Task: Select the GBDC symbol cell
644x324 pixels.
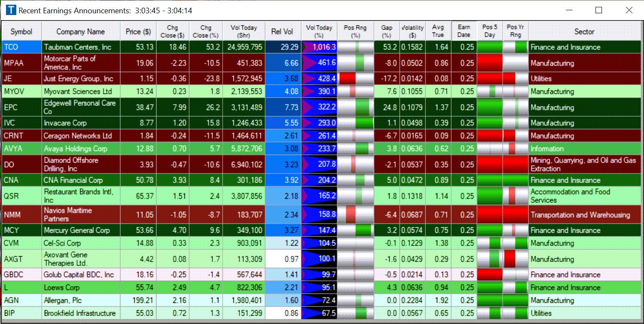Action: pyautogui.click(x=21, y=275)
